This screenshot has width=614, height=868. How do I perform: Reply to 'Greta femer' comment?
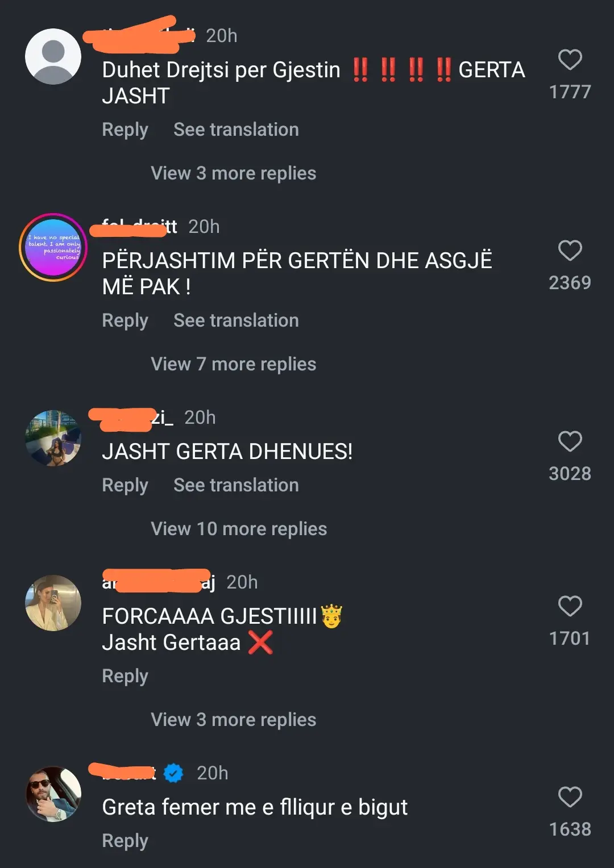pyautogui.click(x=125, y=841)
